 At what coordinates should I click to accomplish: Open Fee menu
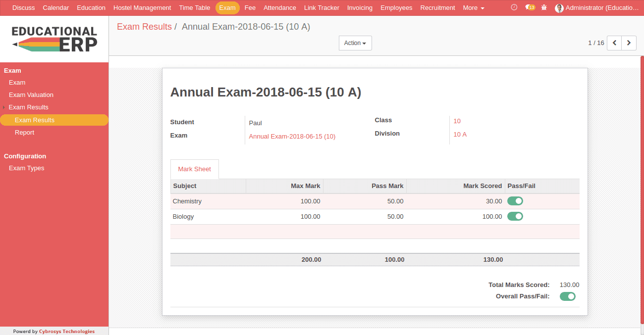(x=250, y=8)
